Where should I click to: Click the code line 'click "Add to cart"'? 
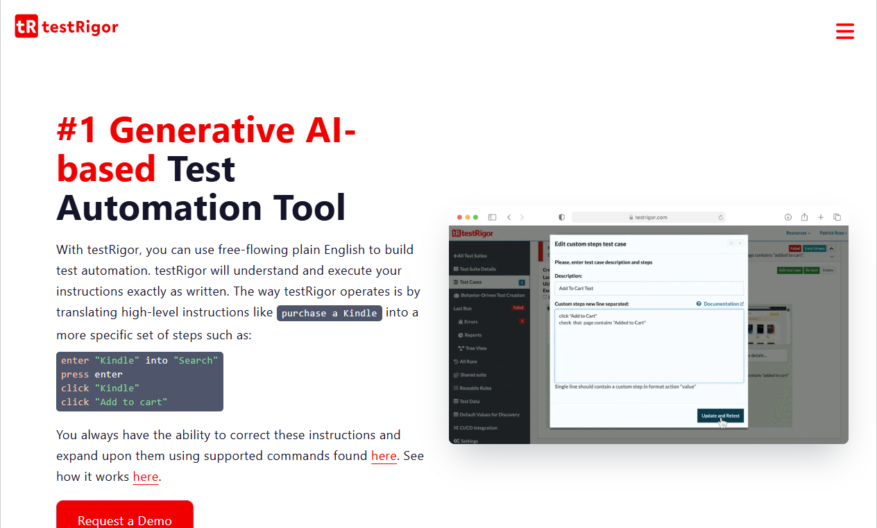114,402
